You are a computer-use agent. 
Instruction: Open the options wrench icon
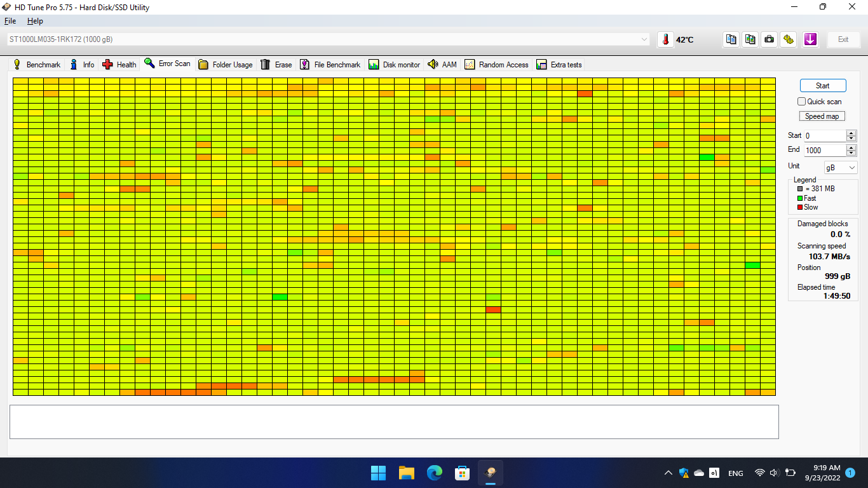(x=789, y=39)
